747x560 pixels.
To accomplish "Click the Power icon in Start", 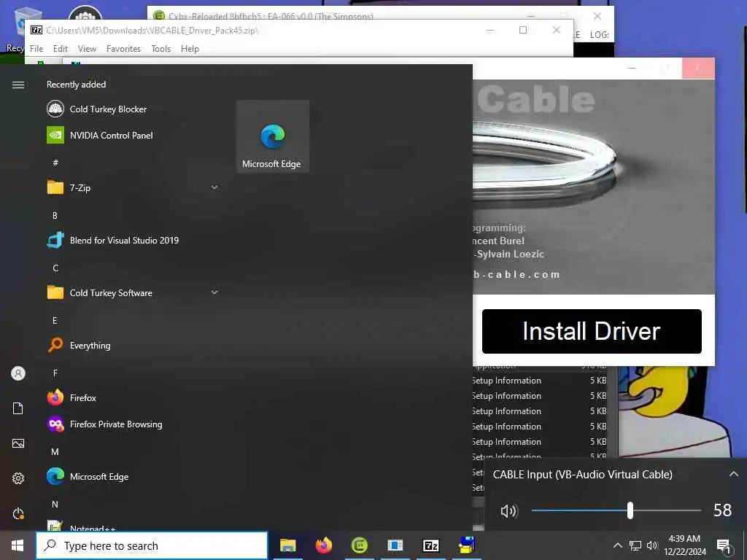I will pos(18,513).
